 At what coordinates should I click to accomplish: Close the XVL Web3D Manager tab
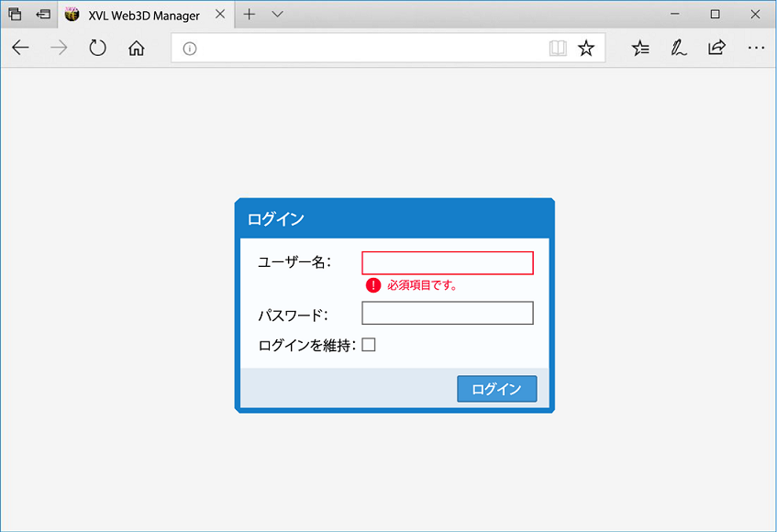coord(220,15)
